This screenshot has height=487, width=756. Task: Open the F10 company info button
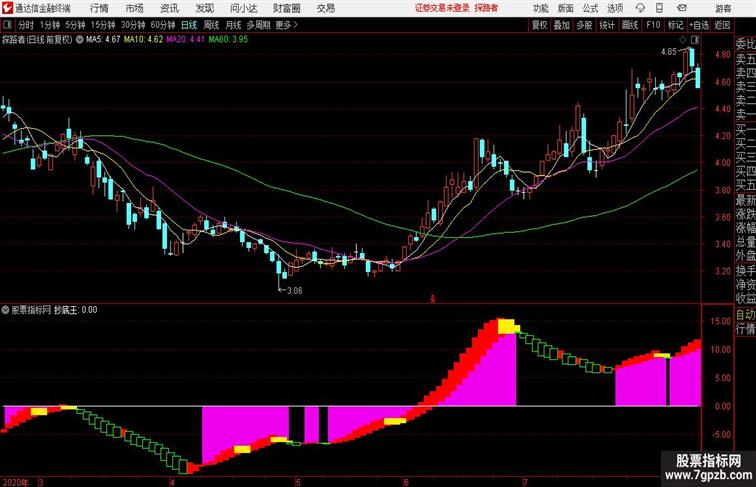click(x=653, y=25)
